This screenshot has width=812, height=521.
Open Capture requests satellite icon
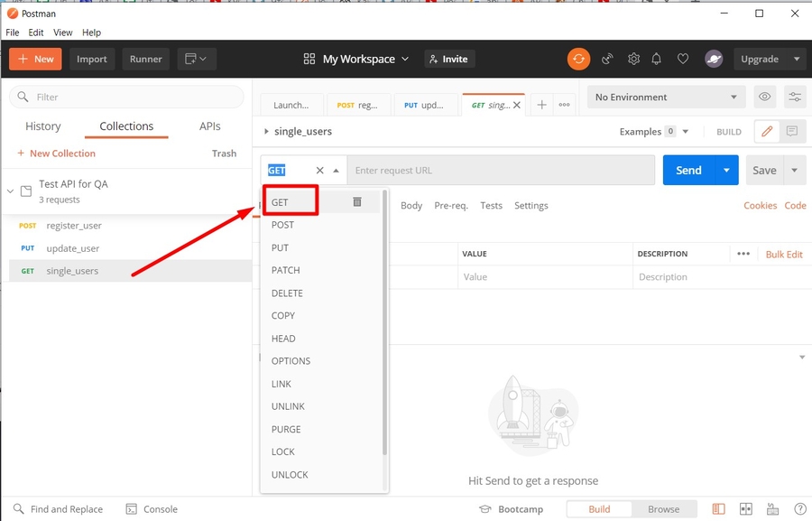point(607,58)
